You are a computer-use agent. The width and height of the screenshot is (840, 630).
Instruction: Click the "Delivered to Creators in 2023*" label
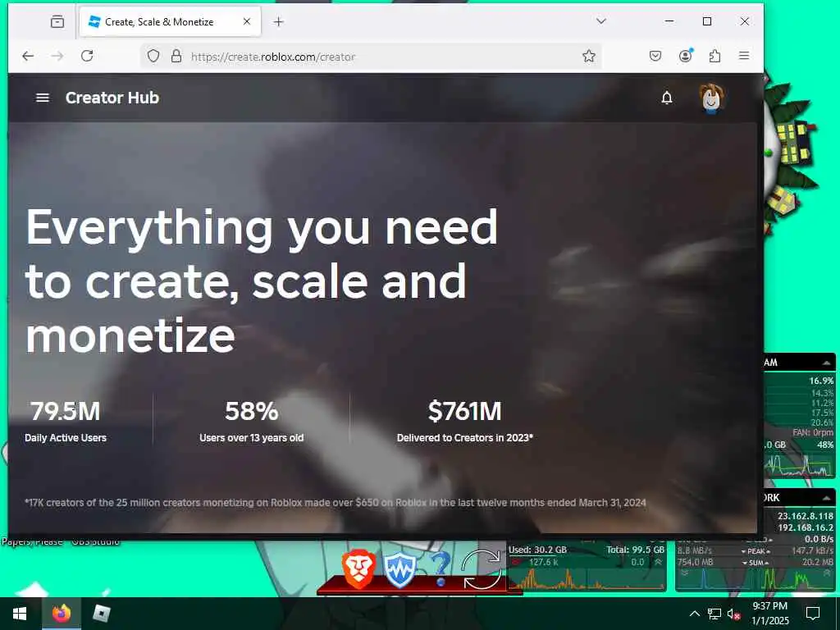tap(464, 438)
